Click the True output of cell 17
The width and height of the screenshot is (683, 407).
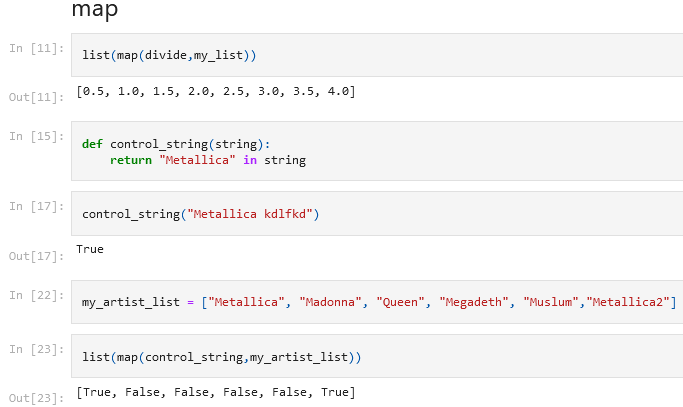(x=90, y=249)
